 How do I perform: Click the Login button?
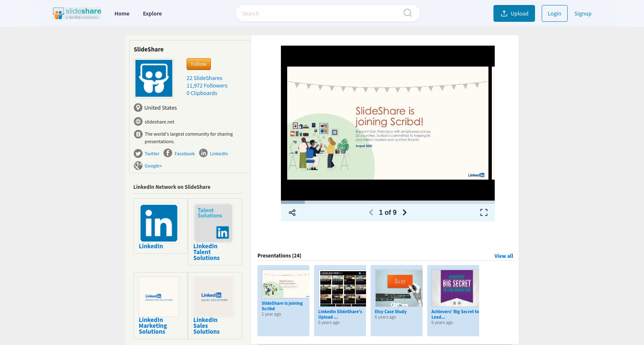click(554, 13)
